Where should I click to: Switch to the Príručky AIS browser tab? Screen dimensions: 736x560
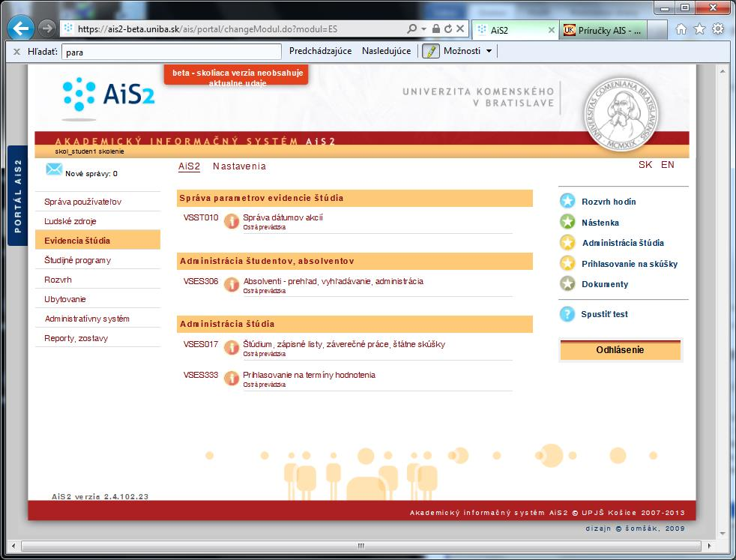(603, 30)
